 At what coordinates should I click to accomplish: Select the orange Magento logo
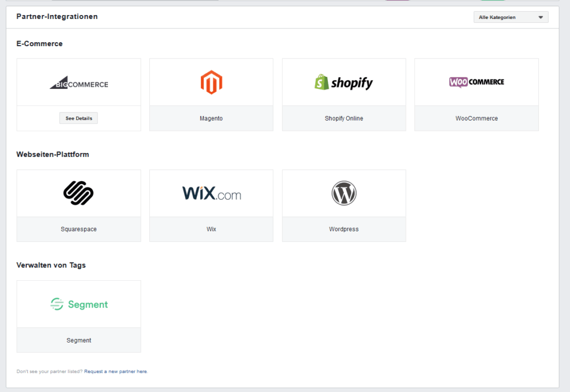[211, 82]
